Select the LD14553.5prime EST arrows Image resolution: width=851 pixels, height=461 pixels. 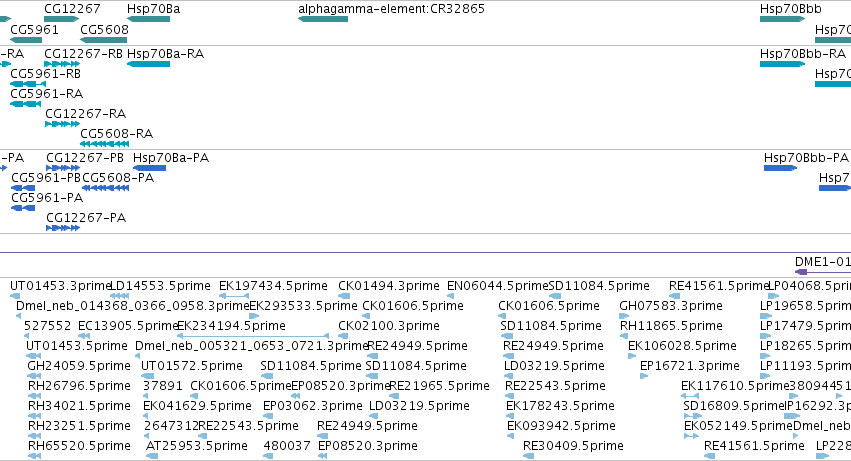pos(119,296)
